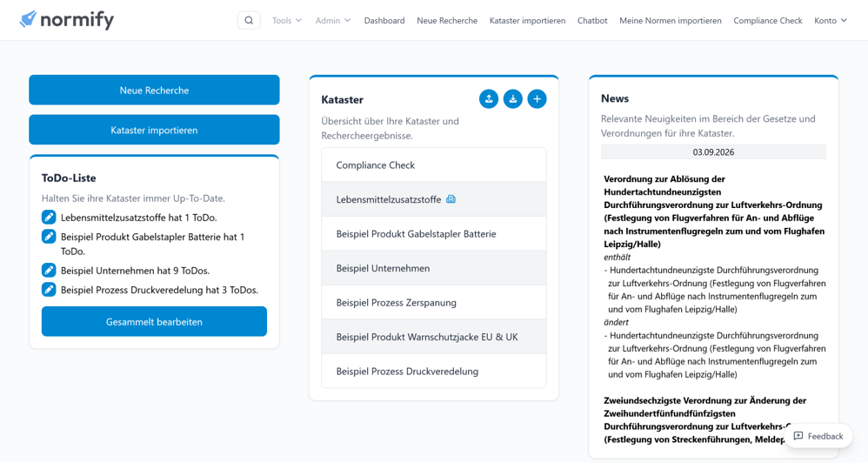The width and height of the screenshot is (868, 463).
Task: Click the News panel heading
Action: coord(615,98)
